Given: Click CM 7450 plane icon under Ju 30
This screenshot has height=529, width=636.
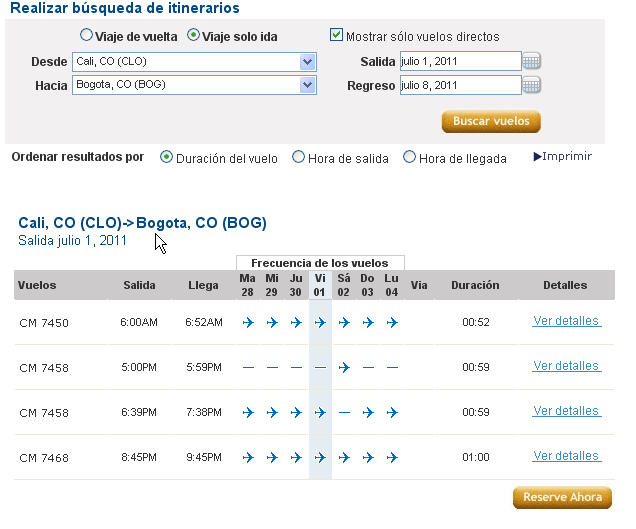Looking at the screenshot, I should pyautogui.click(x=296, y=323).
